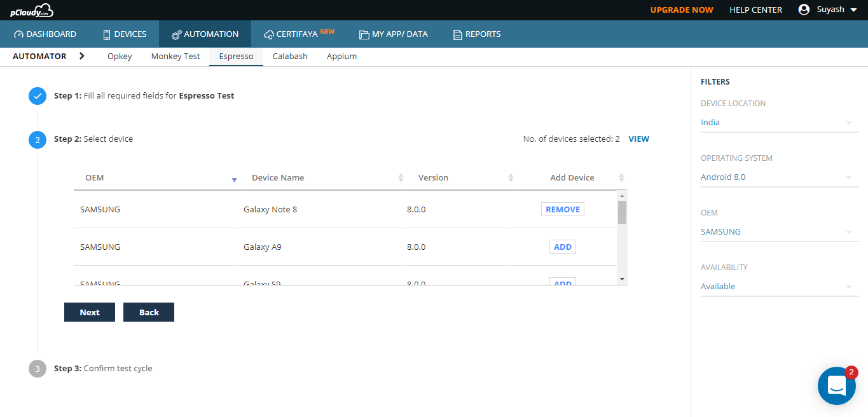Click the Devices phone icon
868x417 pixels.
tap(107, 34)
